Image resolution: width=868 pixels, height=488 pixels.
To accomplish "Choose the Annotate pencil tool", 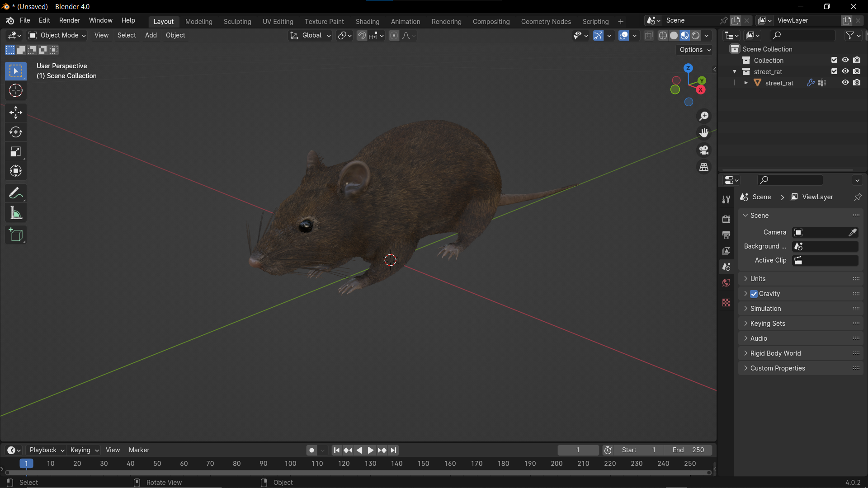I will click(16, 193).
